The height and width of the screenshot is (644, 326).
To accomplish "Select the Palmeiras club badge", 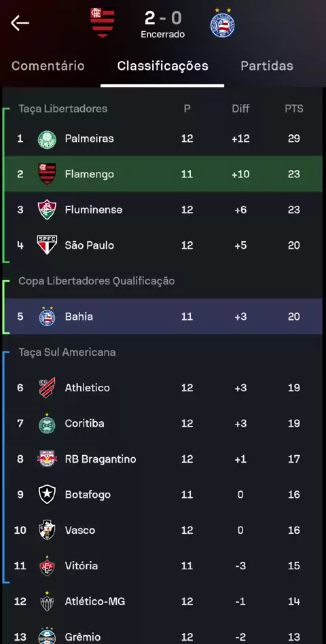I will pos(47,139).
